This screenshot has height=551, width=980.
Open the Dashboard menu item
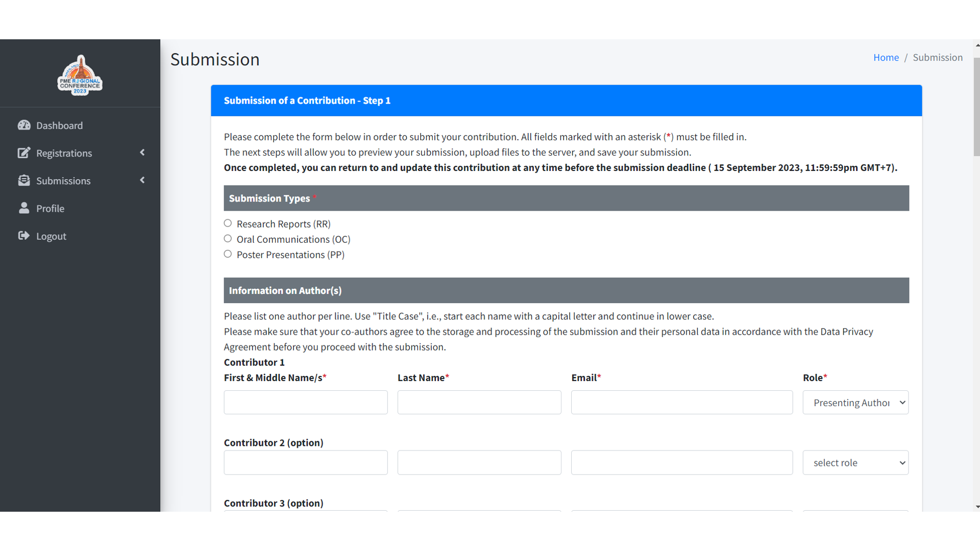click(x=59, y=126)
